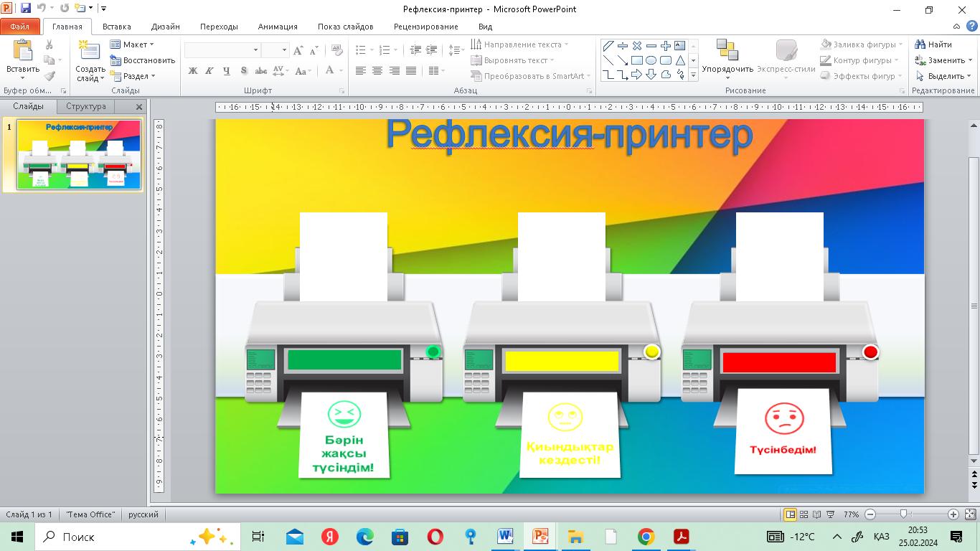Toggle italic (К) formatting
Image resolution: width=980 pixels, height=551 pixels.
pyautogui.click(x=209, y=71)
